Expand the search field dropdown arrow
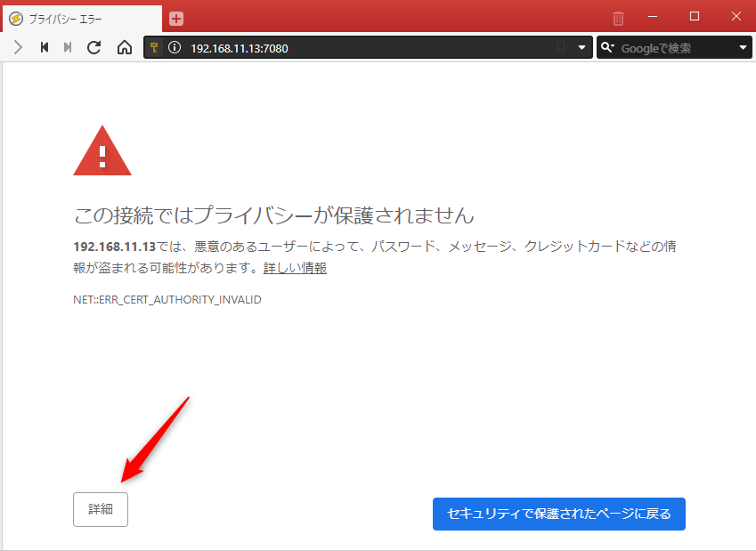 coord(744,48)
